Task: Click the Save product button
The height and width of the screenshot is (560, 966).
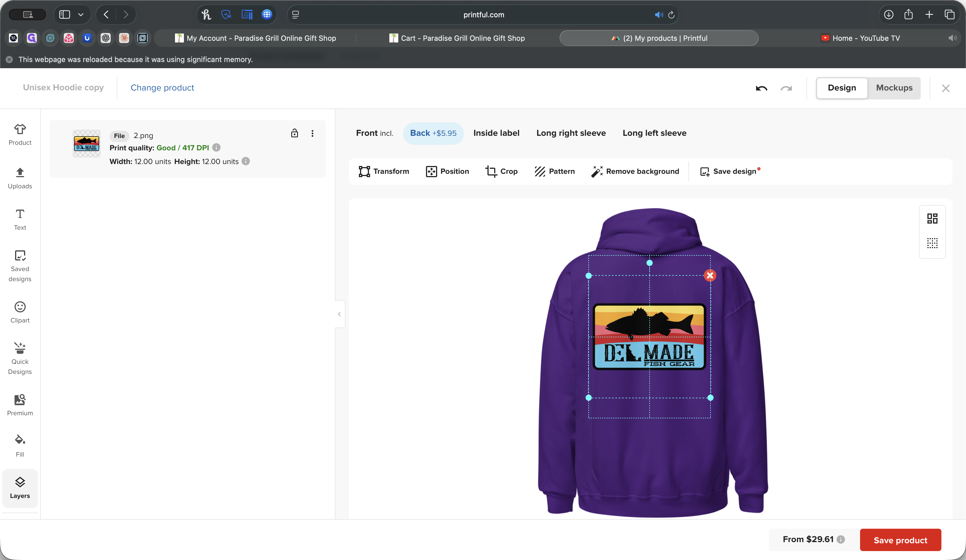Action: 900,540
